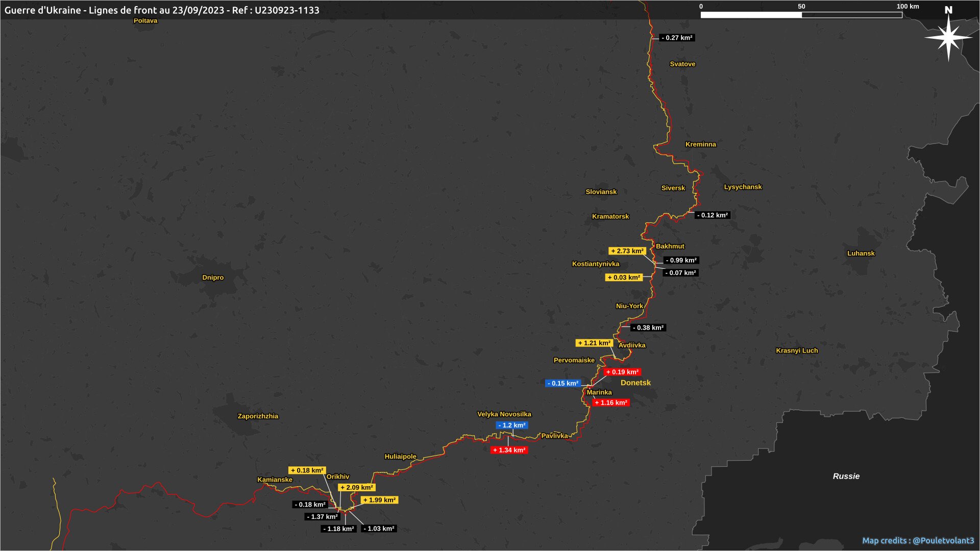
Task: Select the Huliaipole label
Action: coord(400,457)
